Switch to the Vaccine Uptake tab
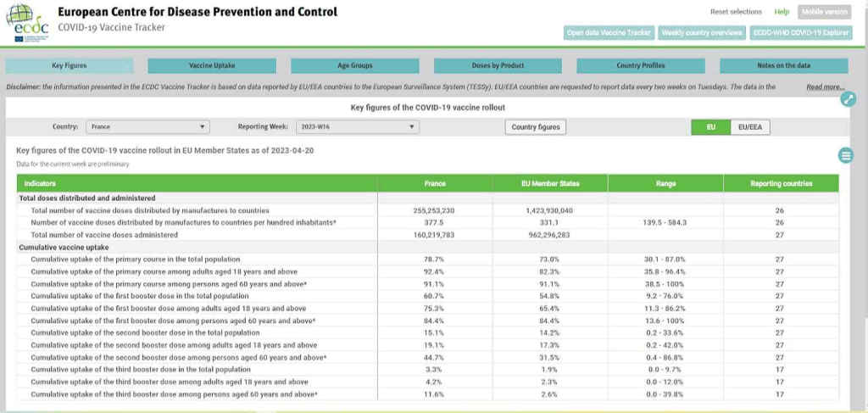Screen dimensions: 868x413 click(212, 65)
